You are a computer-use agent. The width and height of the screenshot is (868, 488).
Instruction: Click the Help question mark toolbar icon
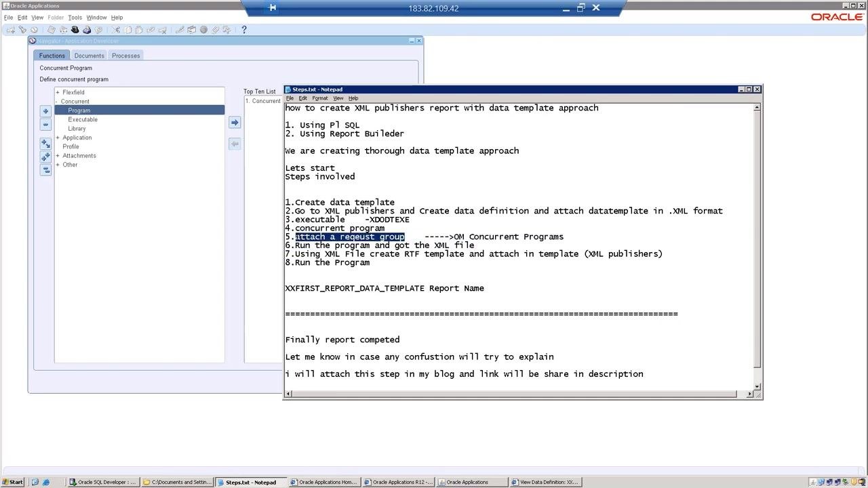[x=244, y=30]
